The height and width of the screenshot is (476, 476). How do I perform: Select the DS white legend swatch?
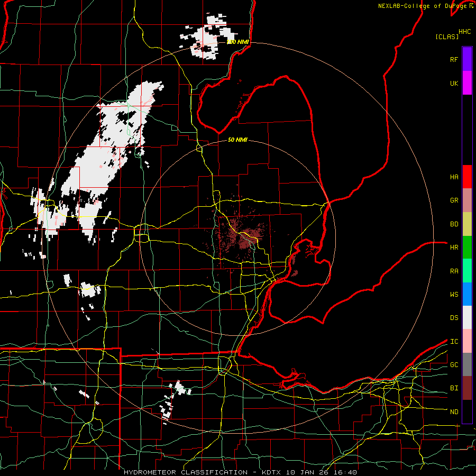click(467, 317)
